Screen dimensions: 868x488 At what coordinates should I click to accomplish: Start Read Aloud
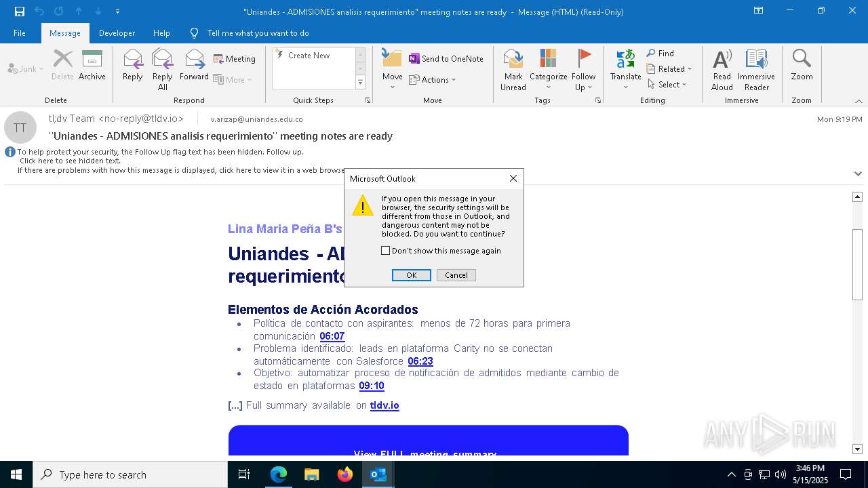coord(722,69)
